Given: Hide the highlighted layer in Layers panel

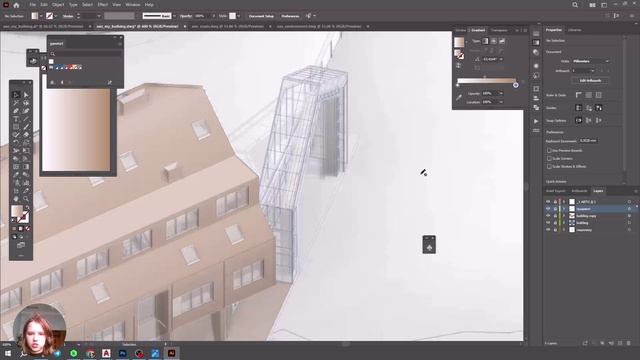Looking at the screenshot, I should tap(548, 209).
